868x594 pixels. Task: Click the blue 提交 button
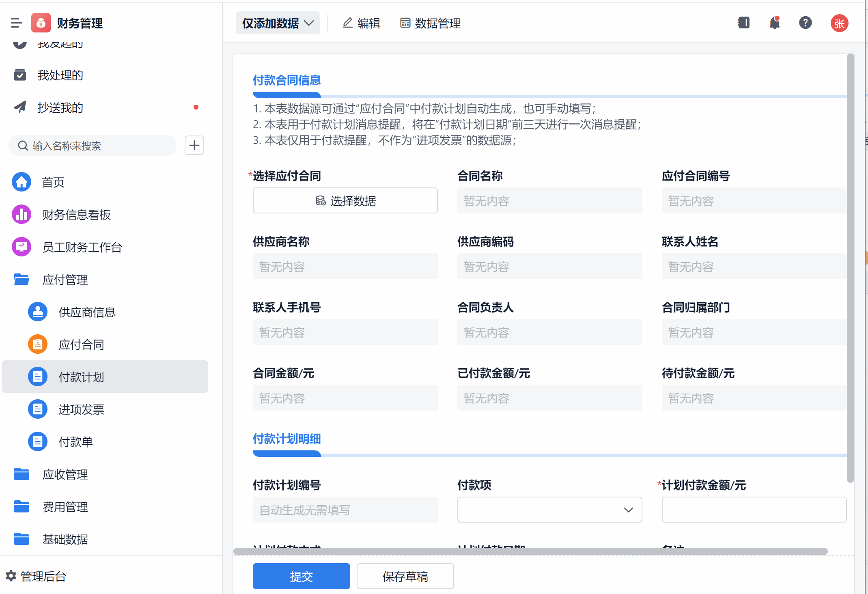[x=301, y=576]
